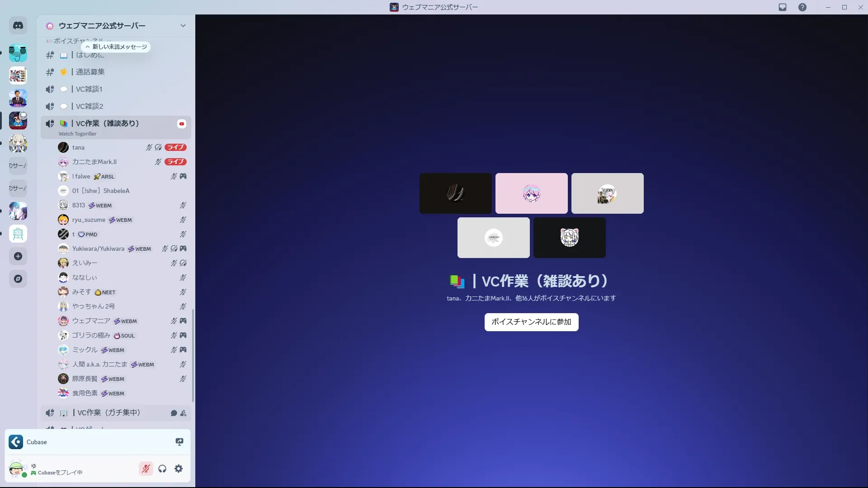Open the Discover servers compass icon
The height and width of the screenshot is (488, 868).
tap(18, 279)
